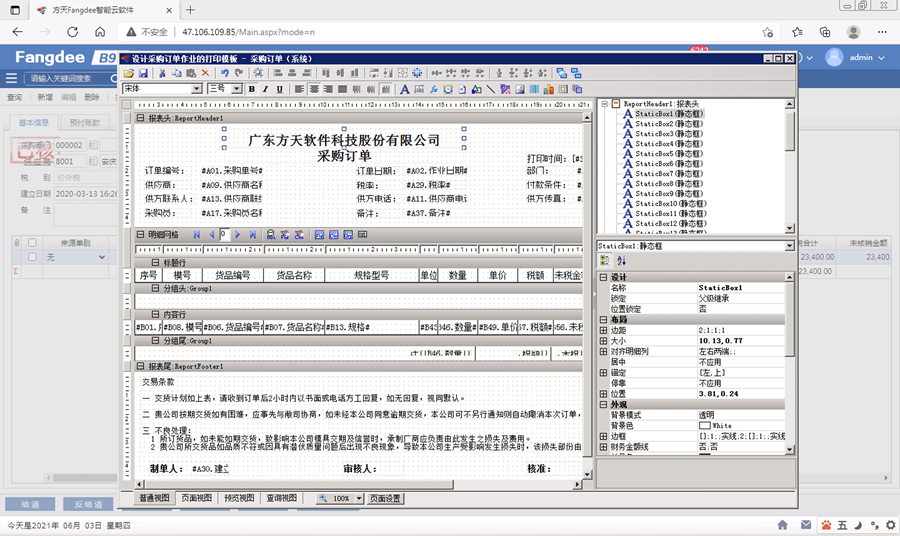
Task: Collapse the 明细网格 section
Action: tap(140, 235)
